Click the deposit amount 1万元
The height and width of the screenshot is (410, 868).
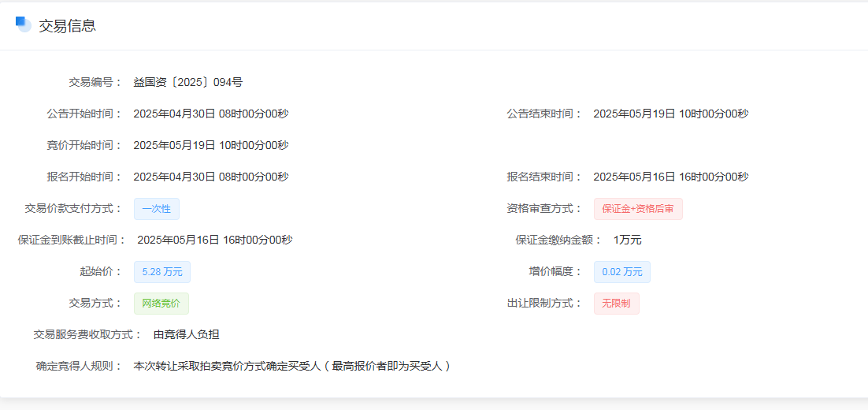tap(628, 240)
